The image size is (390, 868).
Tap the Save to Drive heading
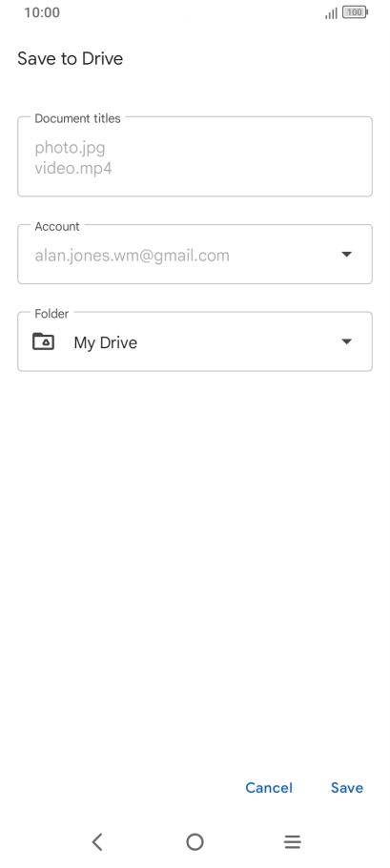point(71,59)
